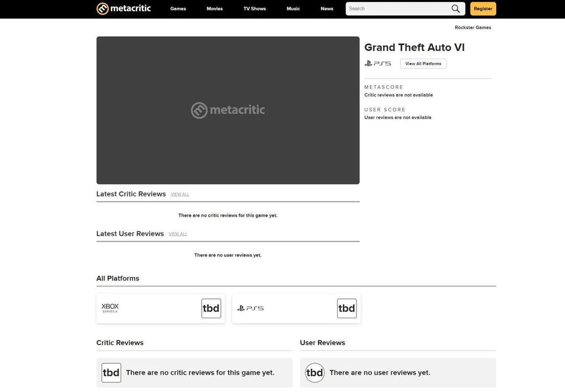Screen dimensions: 565x392
Task: Click View All next to Latest User Reviews
Action: pos(178,234)
